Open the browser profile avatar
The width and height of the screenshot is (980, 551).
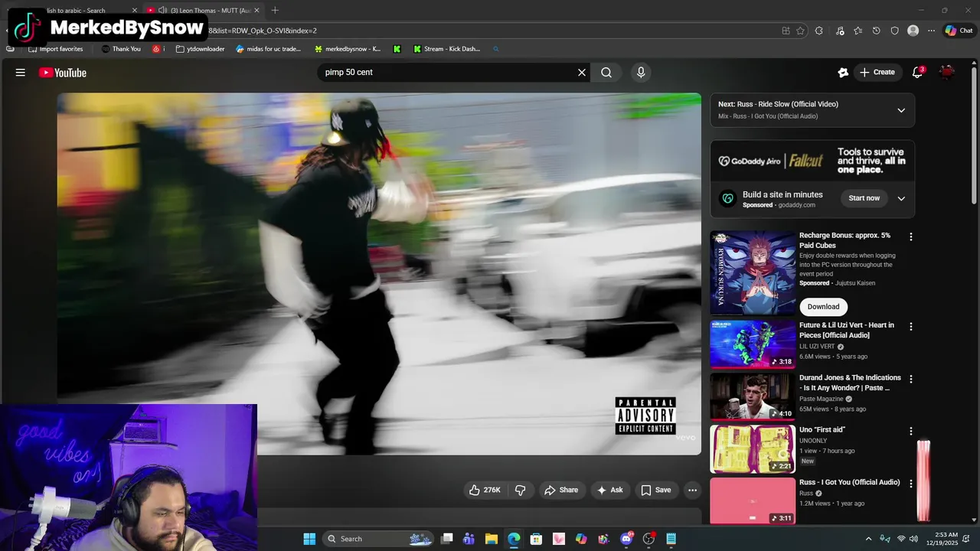[913, 31]
